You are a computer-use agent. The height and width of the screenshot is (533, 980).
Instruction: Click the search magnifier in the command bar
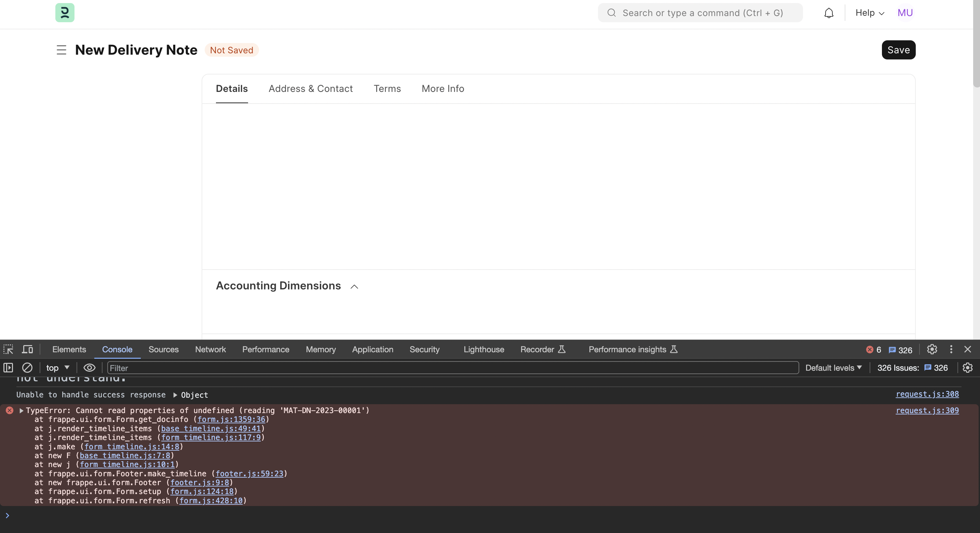[611, 13]
